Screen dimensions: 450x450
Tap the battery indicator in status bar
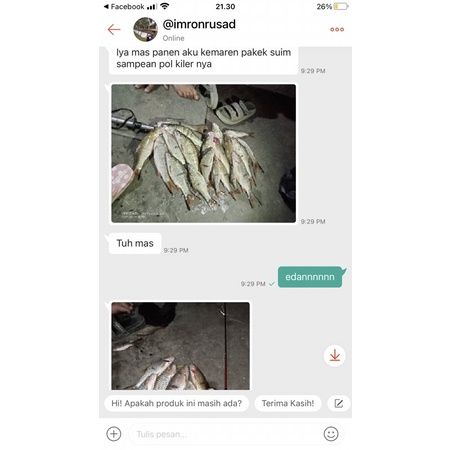coord(341,7)
